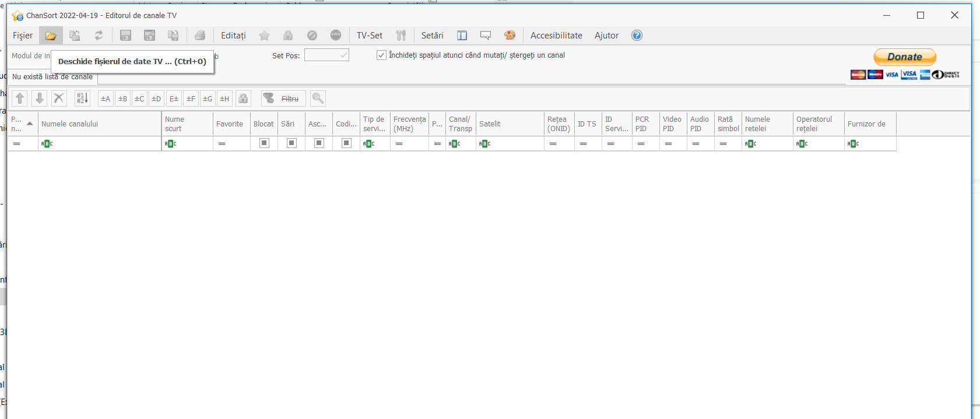Open the Ajutor menu
Viewport: 980px width, 419px height.
click(606, 36)
